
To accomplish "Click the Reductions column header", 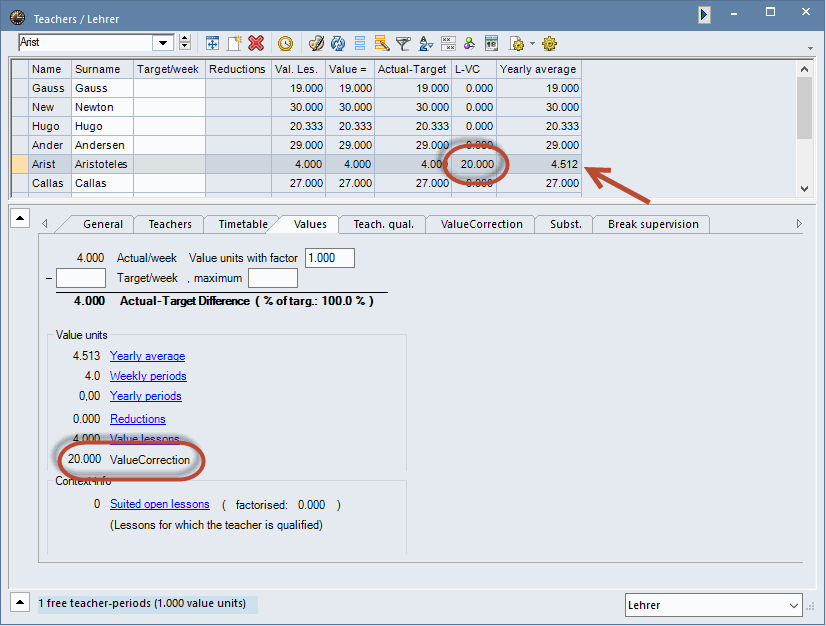I will tap(238, 69).
